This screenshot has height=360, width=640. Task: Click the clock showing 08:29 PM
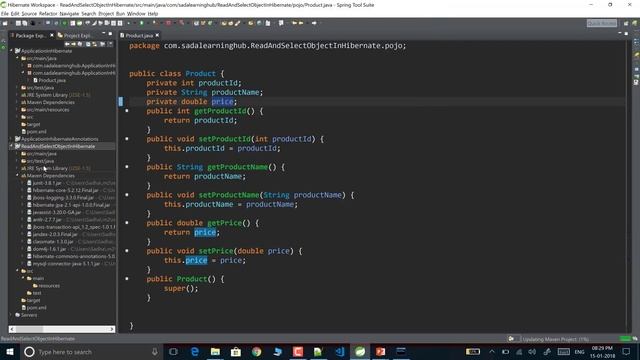click(602, 348)
